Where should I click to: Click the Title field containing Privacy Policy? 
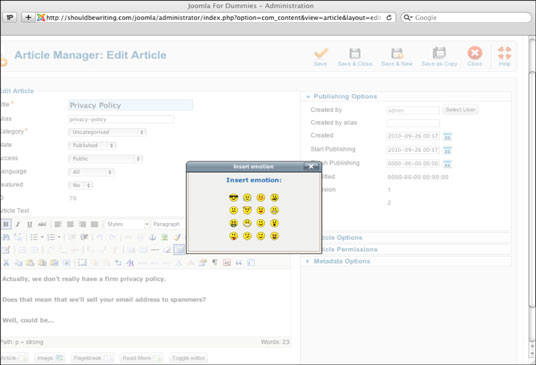131,105
